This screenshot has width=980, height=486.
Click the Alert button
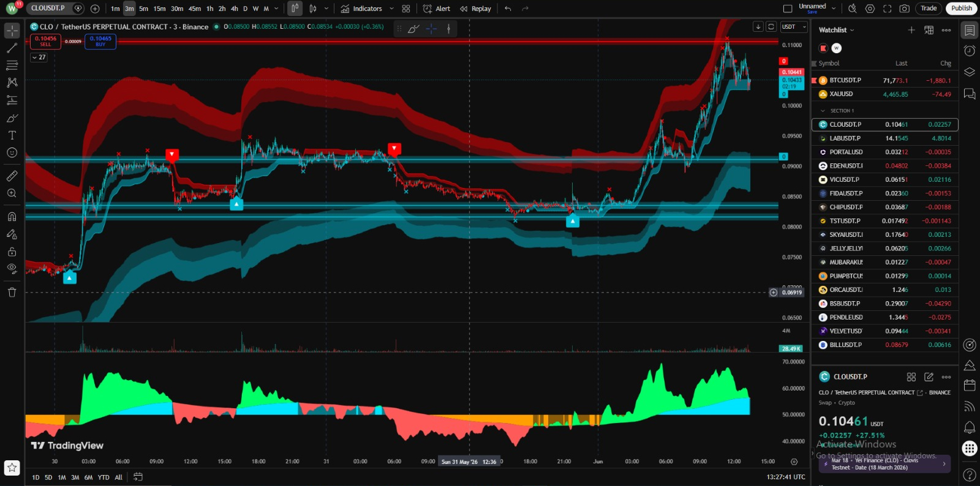click(437, 9)
